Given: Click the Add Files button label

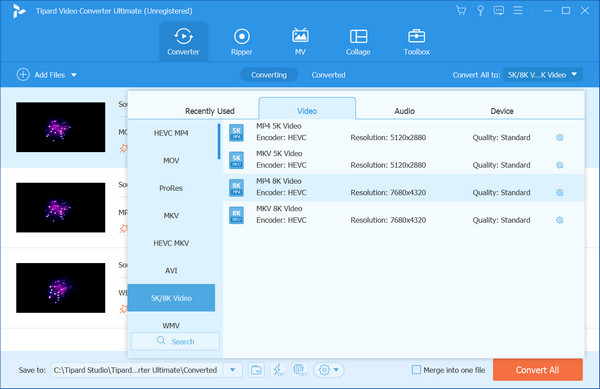Looking at the screenshot, I should [50, 75].
